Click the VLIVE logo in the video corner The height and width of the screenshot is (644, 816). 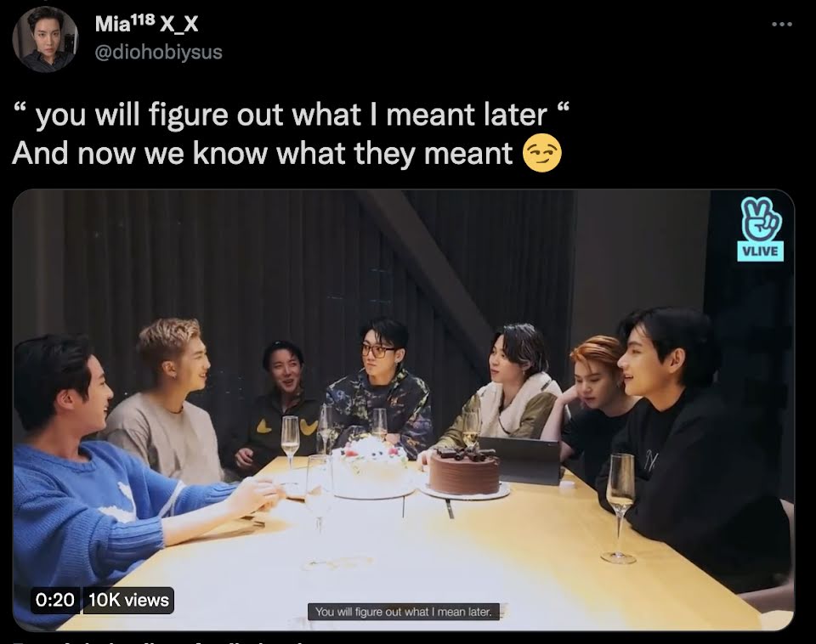pos(760,229)
